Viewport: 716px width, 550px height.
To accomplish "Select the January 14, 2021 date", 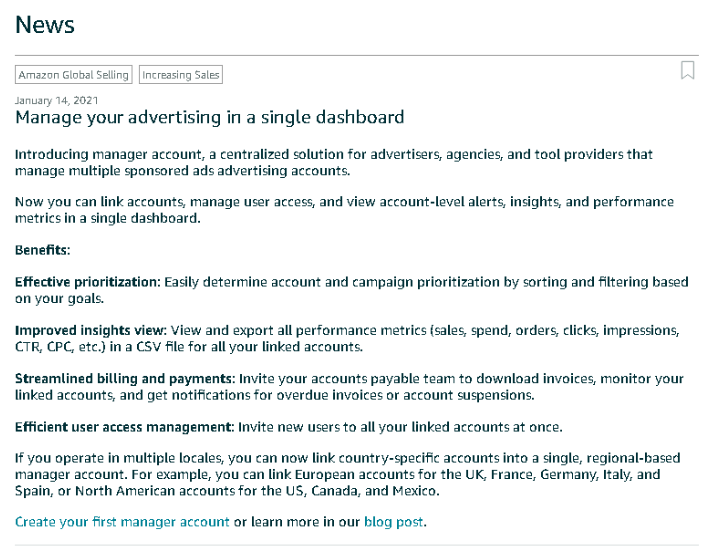I will pos(57,101).
